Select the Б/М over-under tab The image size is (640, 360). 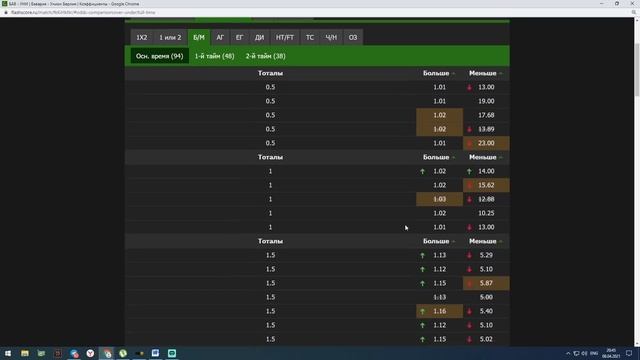tap(199, 38)
